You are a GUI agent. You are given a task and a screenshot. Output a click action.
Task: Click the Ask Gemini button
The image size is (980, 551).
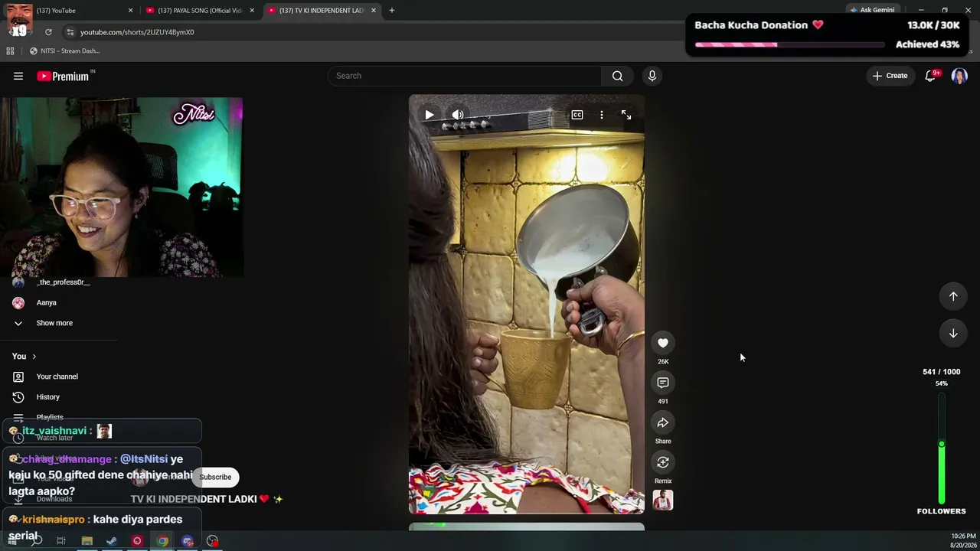point(871,11)
